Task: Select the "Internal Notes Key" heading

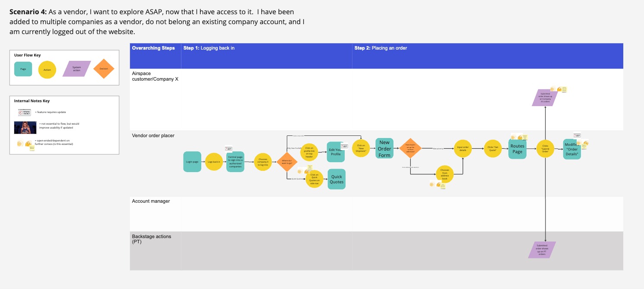Action: (32, 101)
